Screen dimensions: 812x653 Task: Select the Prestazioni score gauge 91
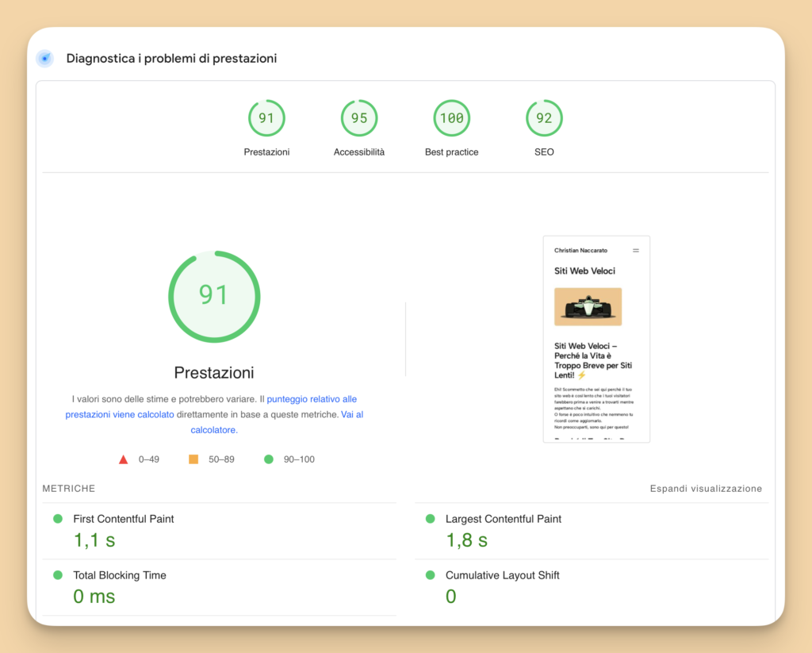266,118
